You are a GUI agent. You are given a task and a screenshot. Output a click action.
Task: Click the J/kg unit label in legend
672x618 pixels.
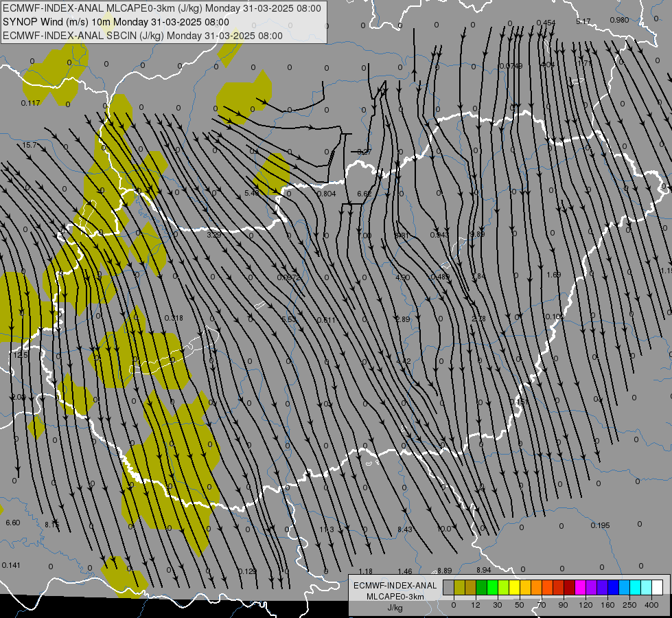click(395, 608)
